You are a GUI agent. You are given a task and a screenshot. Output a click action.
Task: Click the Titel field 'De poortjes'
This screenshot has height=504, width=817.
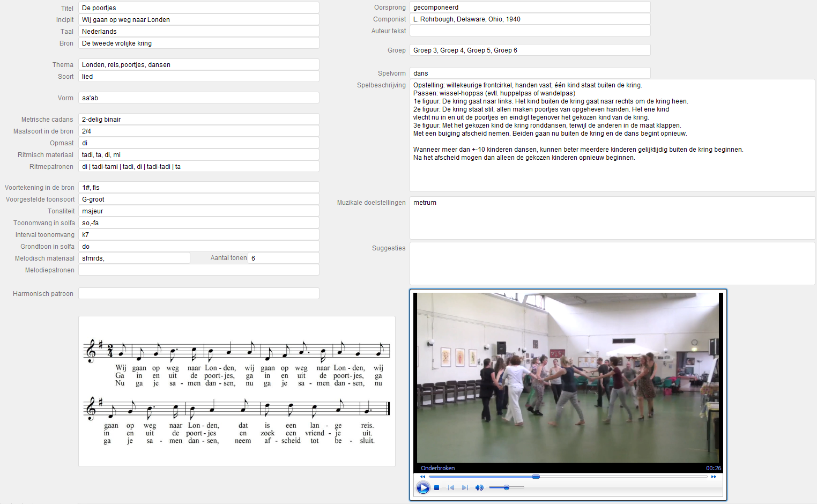tap(198, 8)
